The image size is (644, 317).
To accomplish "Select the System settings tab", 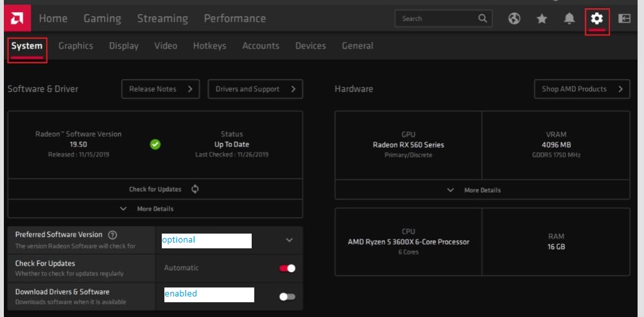I will click(x=27, y=46).
